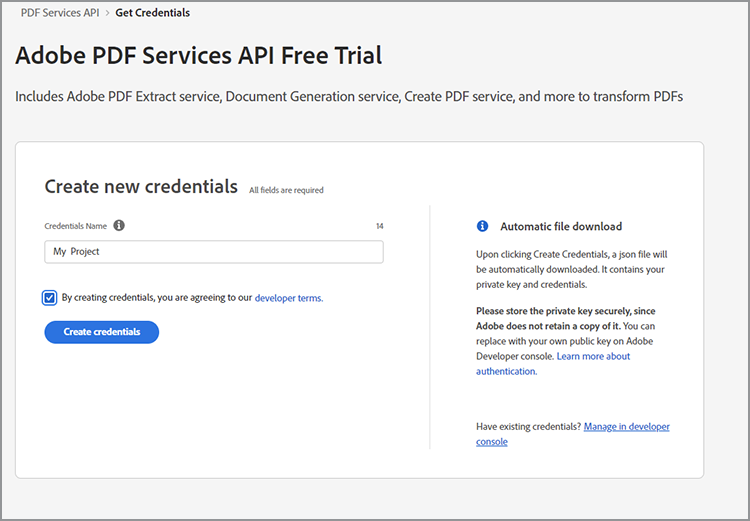Click the Create new credentials heading
Image resolution: width=750 pixels, height=521 pixels.
click(141, 186)
